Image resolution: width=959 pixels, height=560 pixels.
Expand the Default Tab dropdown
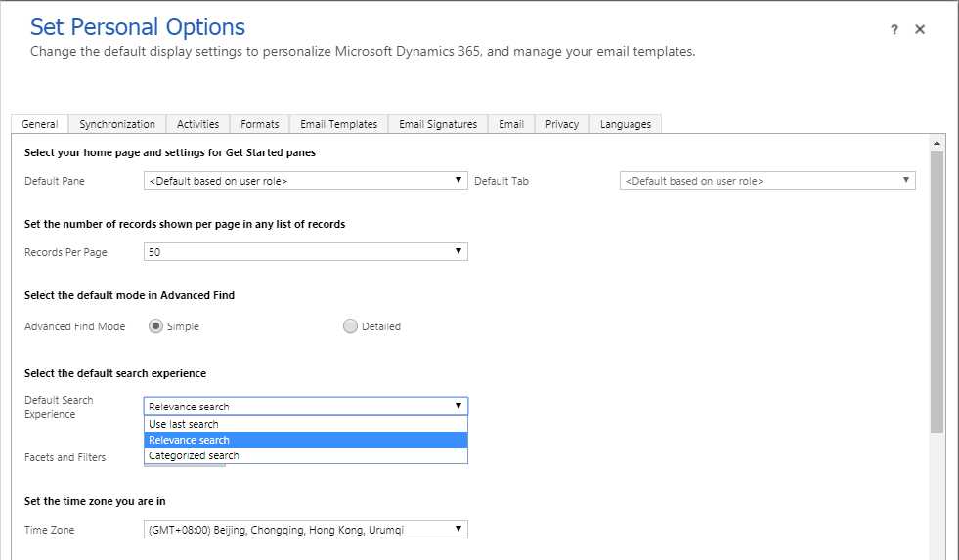[767, 181]
